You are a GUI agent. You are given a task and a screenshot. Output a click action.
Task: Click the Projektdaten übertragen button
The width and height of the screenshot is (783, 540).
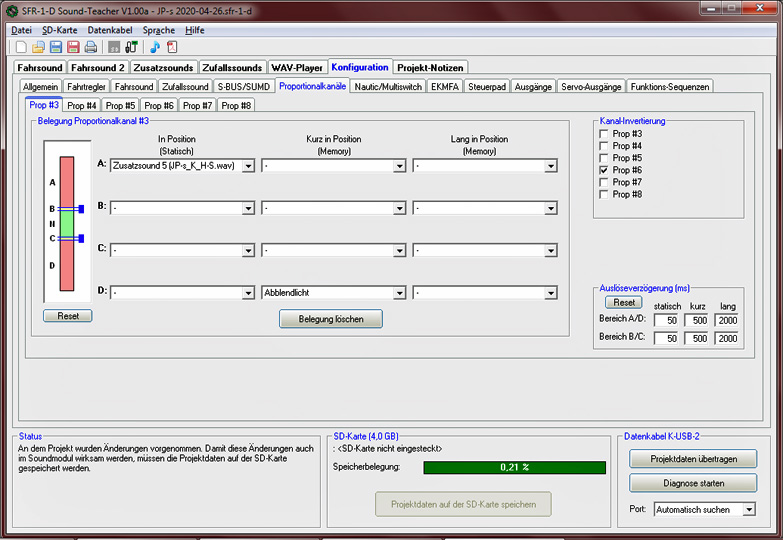[x=693, y=459]
